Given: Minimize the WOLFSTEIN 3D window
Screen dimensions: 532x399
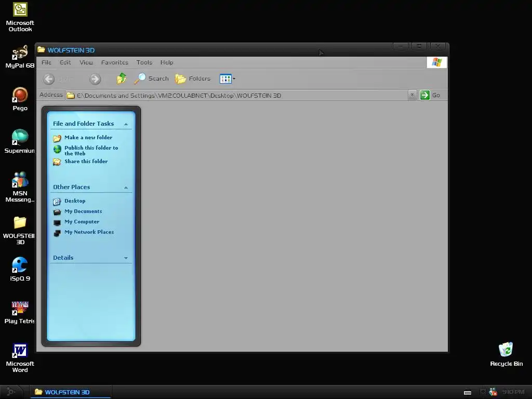Looking at the screenshot, I should 401,46.
